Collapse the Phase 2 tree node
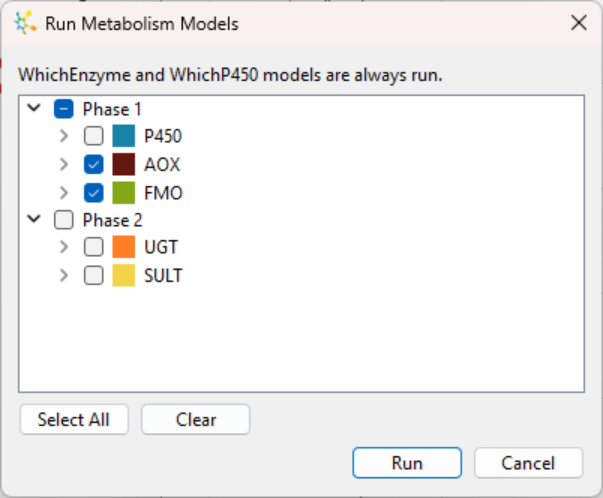The image size is (603, 498). click(x=34, y=219)
